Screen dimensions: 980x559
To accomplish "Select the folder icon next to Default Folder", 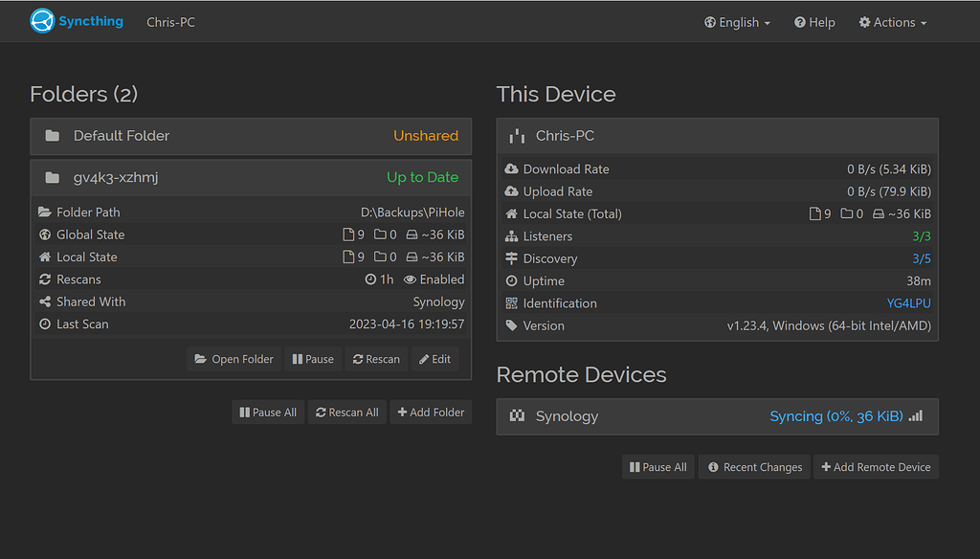I will point(52,135).
